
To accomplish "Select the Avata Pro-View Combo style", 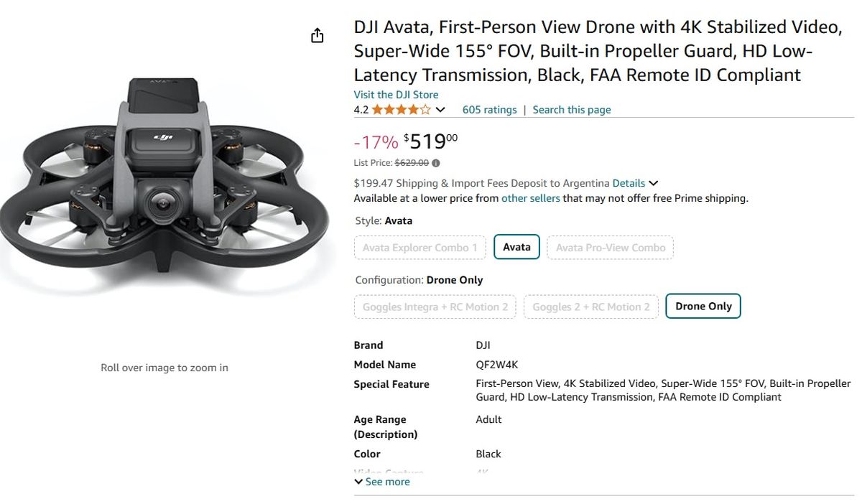I will [x=611, y=248].
